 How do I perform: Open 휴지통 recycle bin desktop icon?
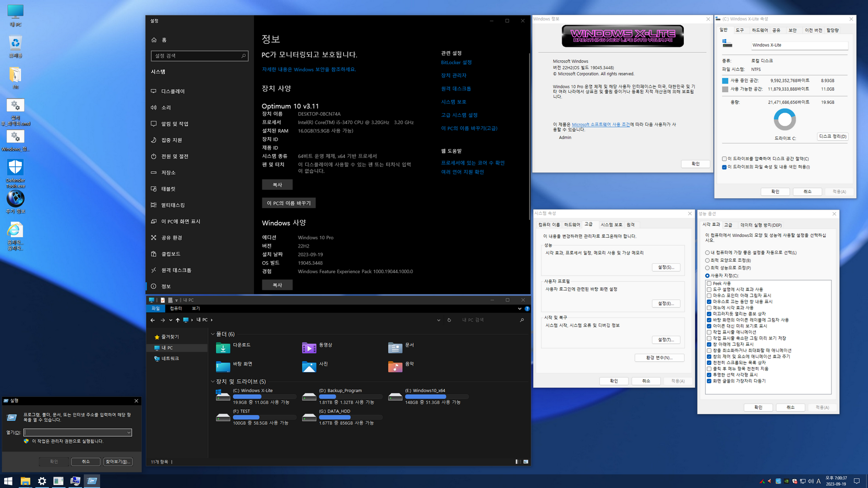coord(15,47)
